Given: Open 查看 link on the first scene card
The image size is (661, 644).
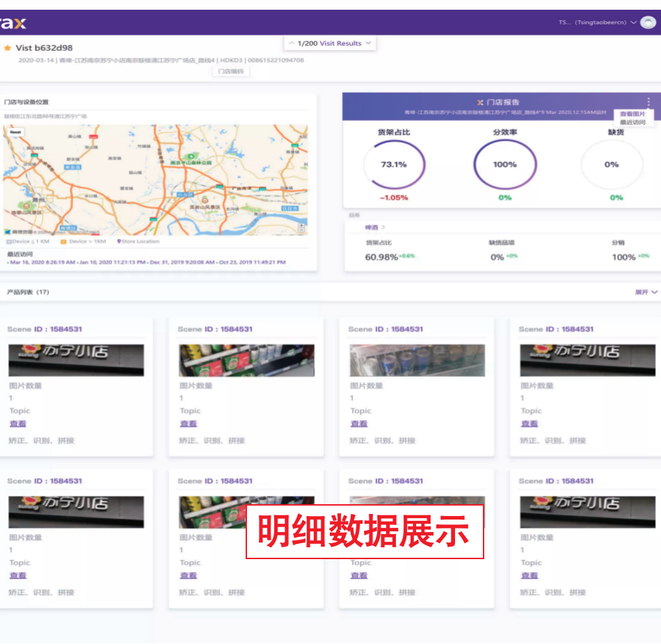Looking at the screenshot, I should (18, 424).
